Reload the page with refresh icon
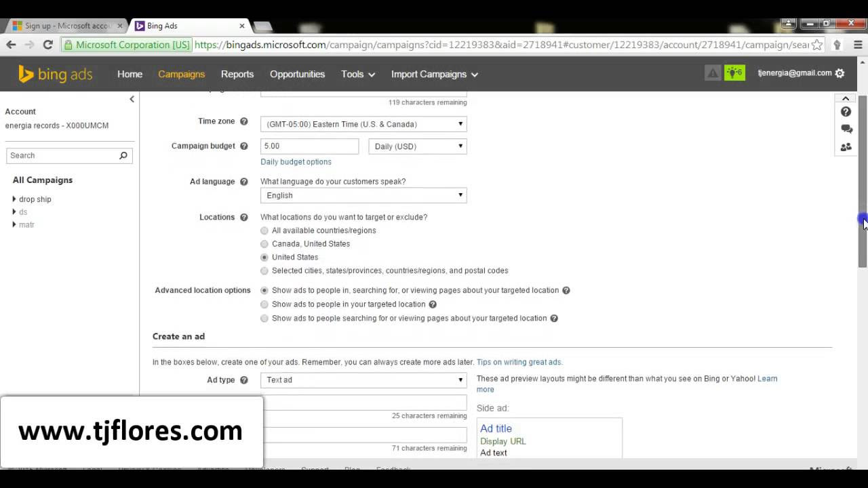Viewport: 868px width, 488px height. (47, 45)
